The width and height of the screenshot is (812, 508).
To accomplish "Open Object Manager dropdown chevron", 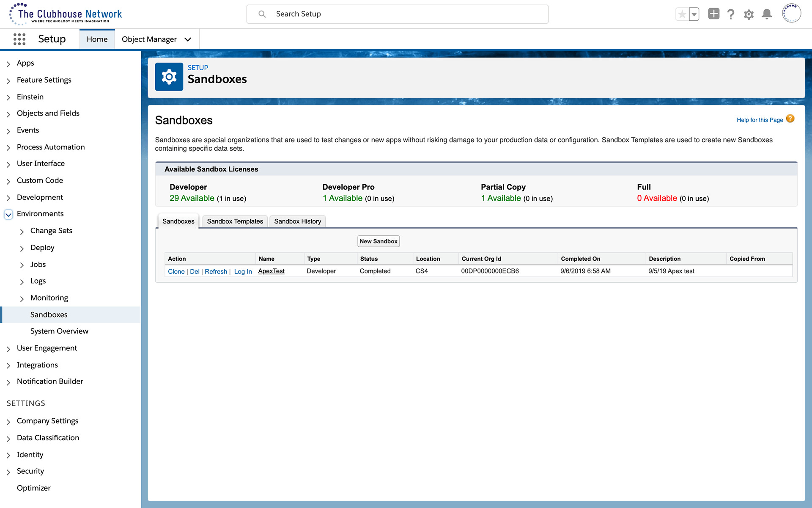I will (x=188, y=39).
